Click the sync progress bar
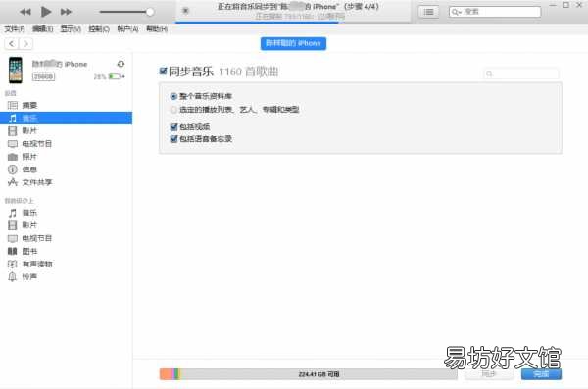588x389 pixels. 293,23
